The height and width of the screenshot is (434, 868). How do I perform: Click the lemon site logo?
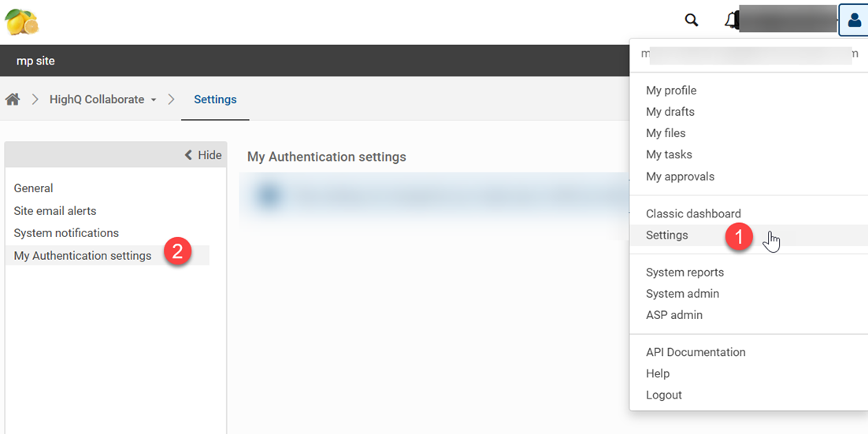point(21,21)
